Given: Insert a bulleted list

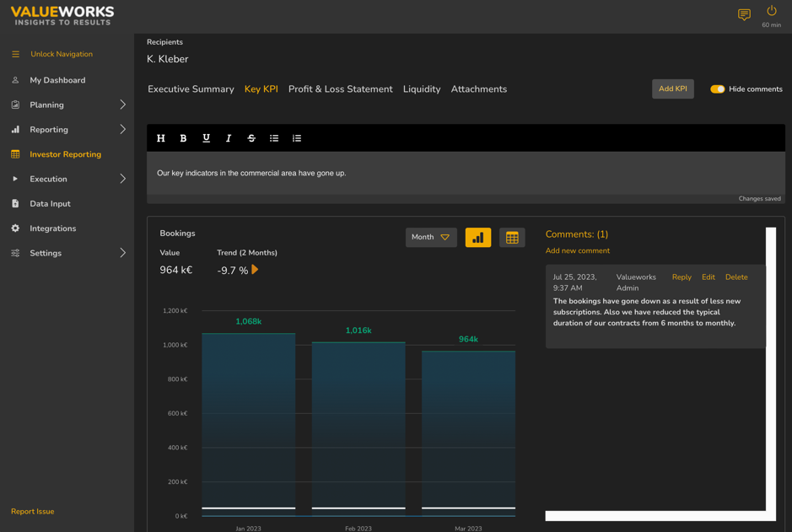Looking at the screenshot, I should coord(274,138).
